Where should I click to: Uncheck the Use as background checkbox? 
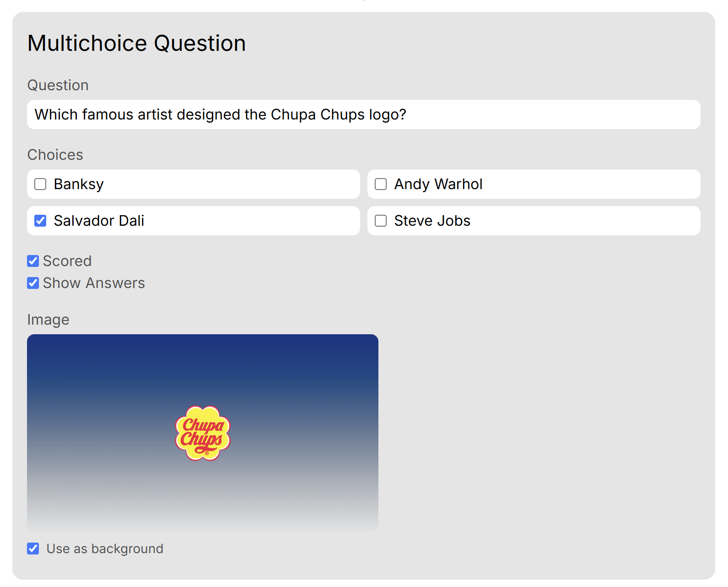(x=33, y=549)
